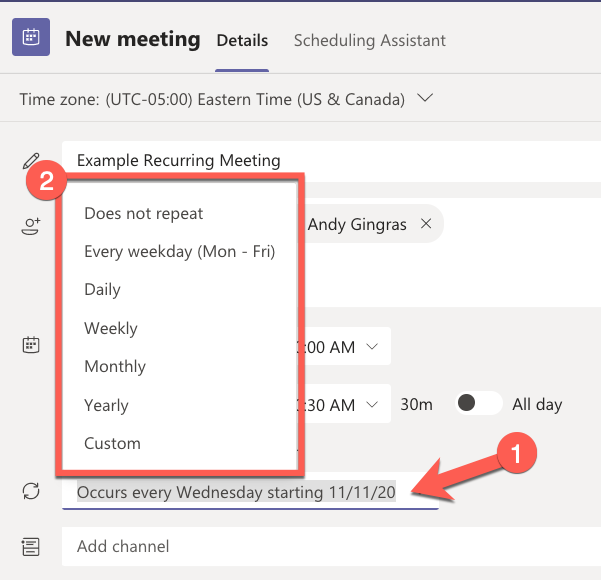Click the date calendar icon
Image resolution: width=601 pixels, height=580 pixels.
click(31, 345)
